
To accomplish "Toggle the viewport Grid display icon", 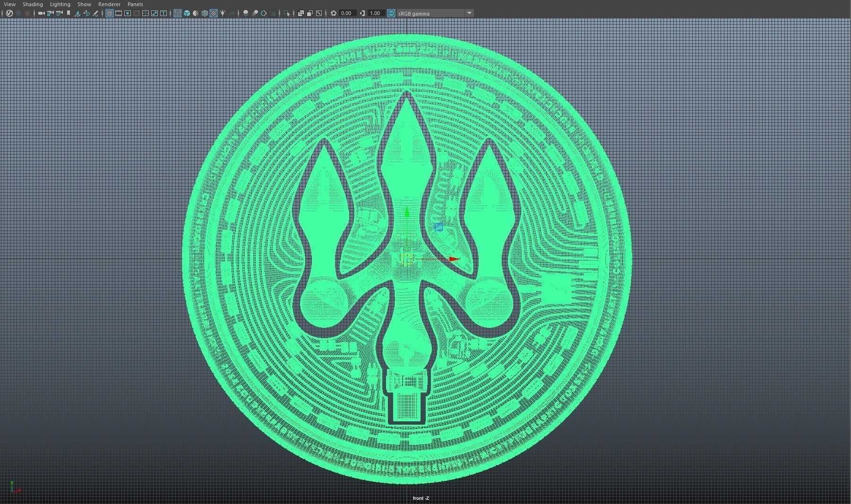I will (110, 13).
